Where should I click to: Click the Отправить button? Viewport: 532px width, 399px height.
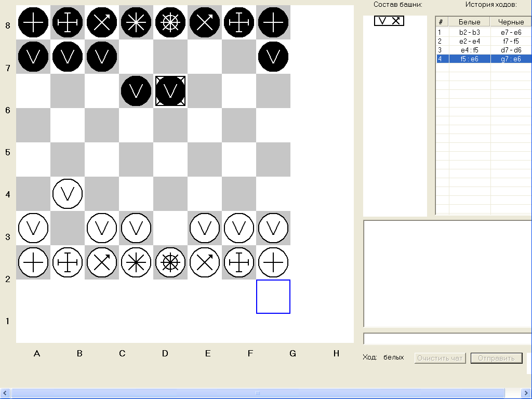click(496, 358)
